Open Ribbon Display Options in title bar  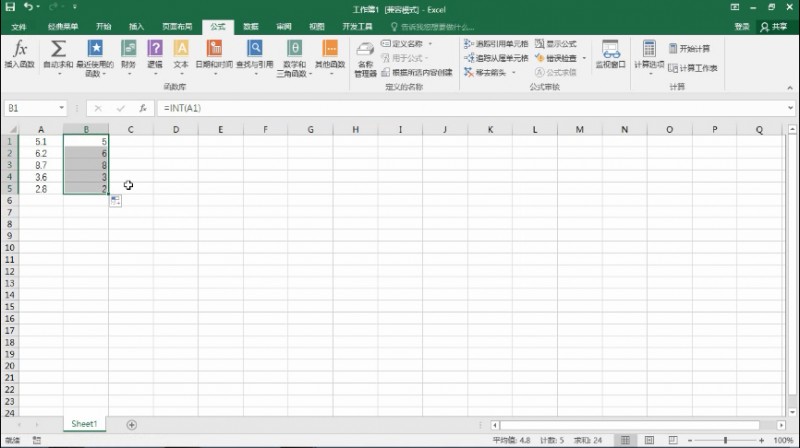(735, 7)
